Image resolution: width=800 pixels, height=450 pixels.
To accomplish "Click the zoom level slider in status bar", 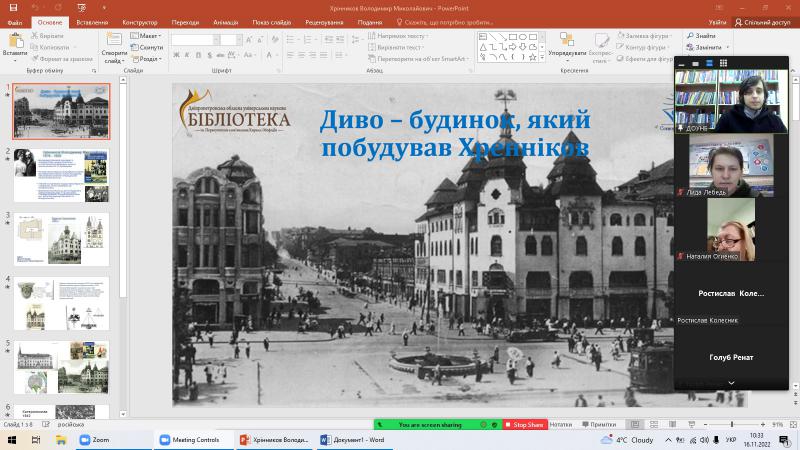I will pos(734,424).
